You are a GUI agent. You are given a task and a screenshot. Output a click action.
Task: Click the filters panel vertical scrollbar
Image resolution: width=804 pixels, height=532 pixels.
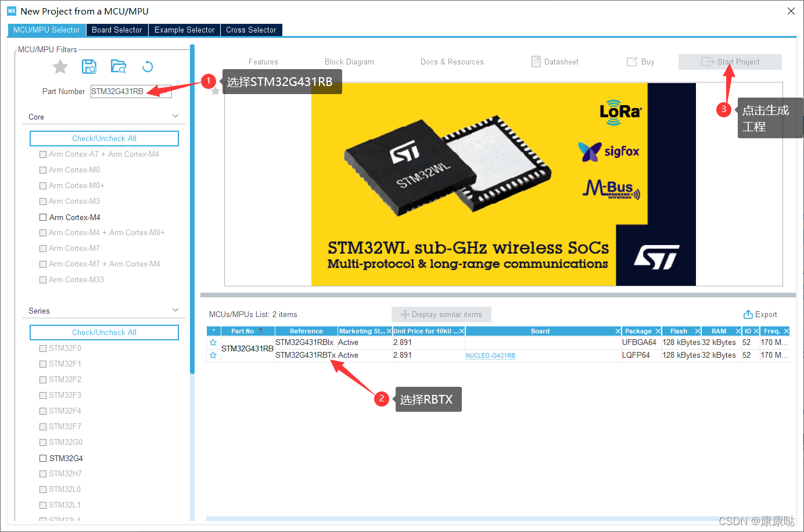click(x=192, y=209)
